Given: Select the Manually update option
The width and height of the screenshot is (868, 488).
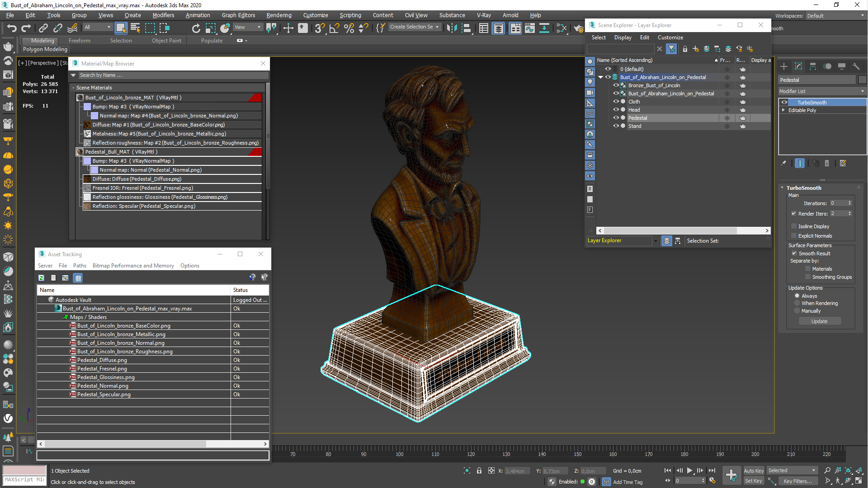Looking at the screenshot, I should 797,311.
